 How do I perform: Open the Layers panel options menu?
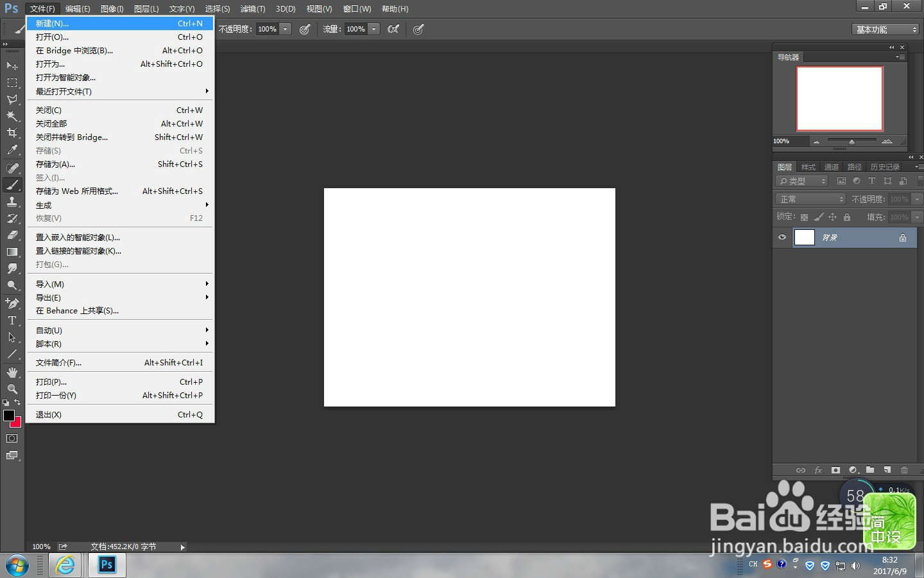click(x=919, y=166)
